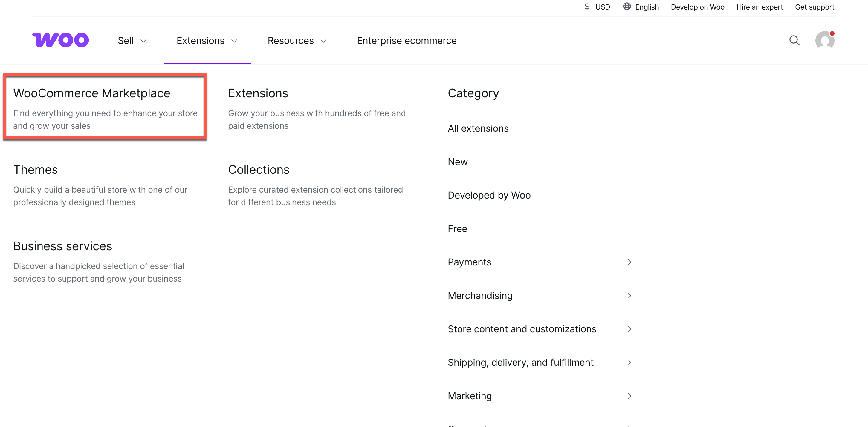Viewport: 868px width, 427px height.
Task: Expand the Merchandising category chevron
Action: (629, 295)
